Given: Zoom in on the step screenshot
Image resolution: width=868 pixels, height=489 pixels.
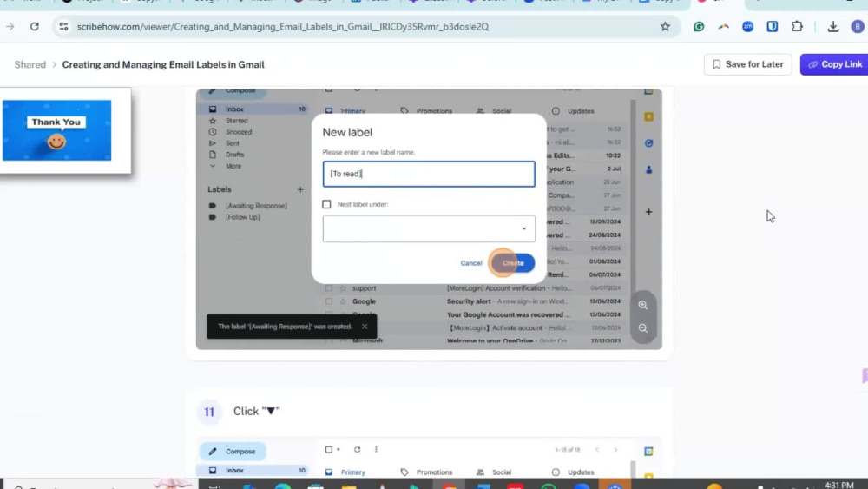Looking at the screenshot, I should [642, 305].
